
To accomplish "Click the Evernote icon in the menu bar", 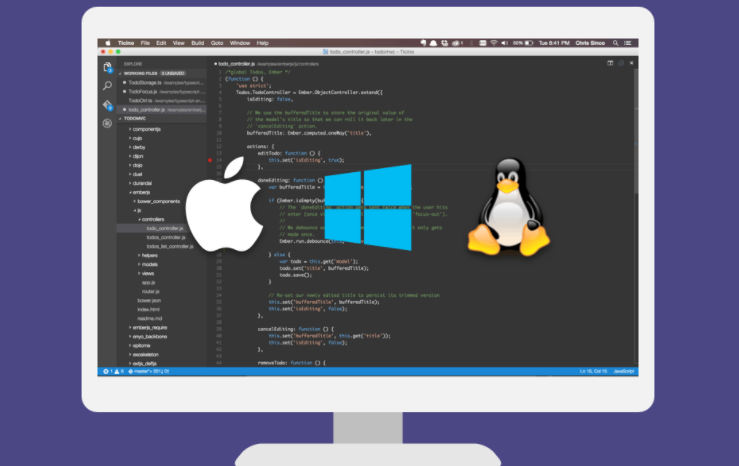I will (423, 43).
